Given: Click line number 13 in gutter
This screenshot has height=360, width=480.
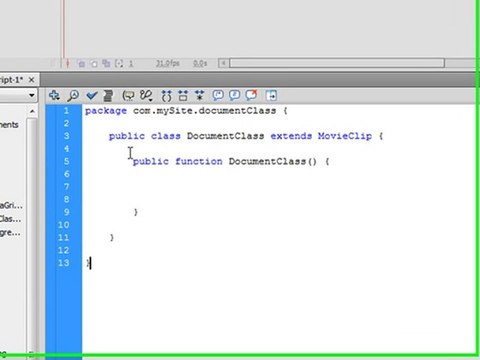Looking at the screenshot, I should point(63,263).
